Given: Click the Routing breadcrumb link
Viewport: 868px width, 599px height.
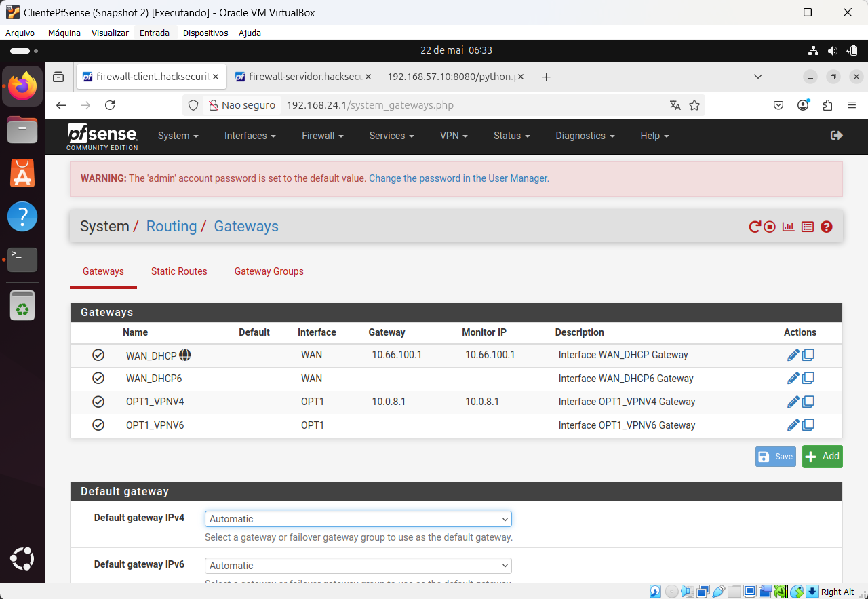Looking at the screenshot, I should (172, 227).
